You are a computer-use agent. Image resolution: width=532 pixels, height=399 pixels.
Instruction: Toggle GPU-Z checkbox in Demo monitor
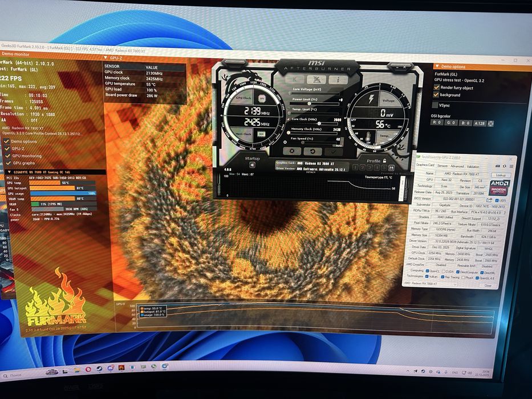pyautogui.click(x=7, y=148)
